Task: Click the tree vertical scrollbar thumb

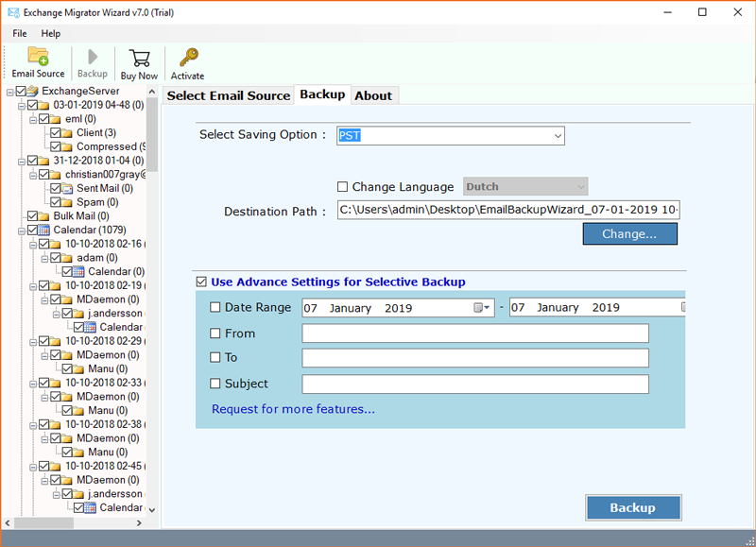Action: (152, 135)
